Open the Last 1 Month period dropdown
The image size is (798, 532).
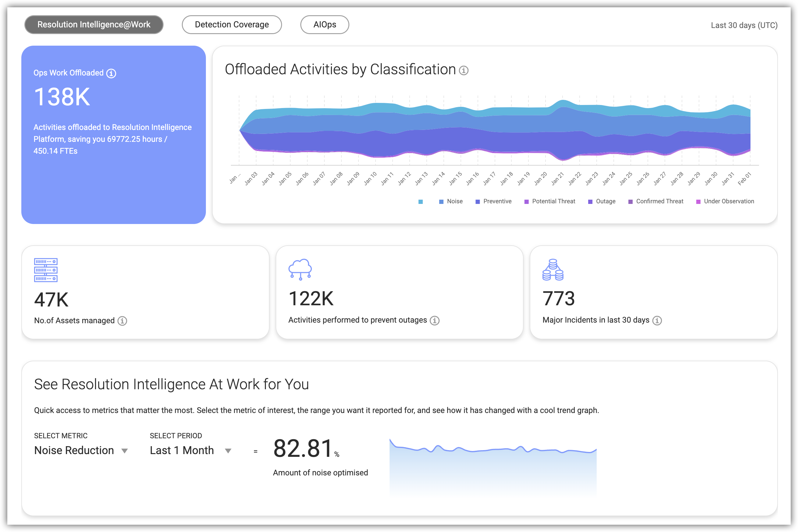(182, 450)
